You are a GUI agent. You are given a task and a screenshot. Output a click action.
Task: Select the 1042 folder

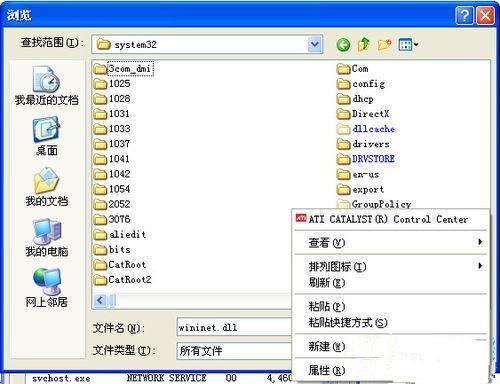pos(112,174)
